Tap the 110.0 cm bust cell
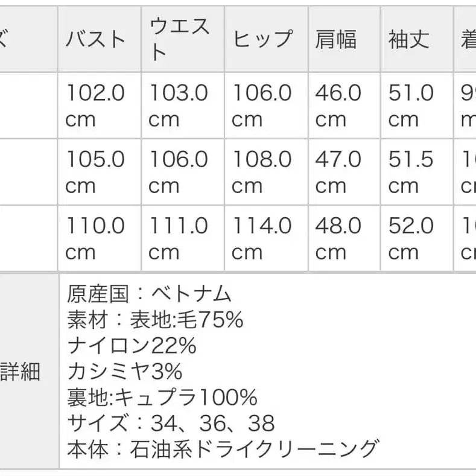 95,239
